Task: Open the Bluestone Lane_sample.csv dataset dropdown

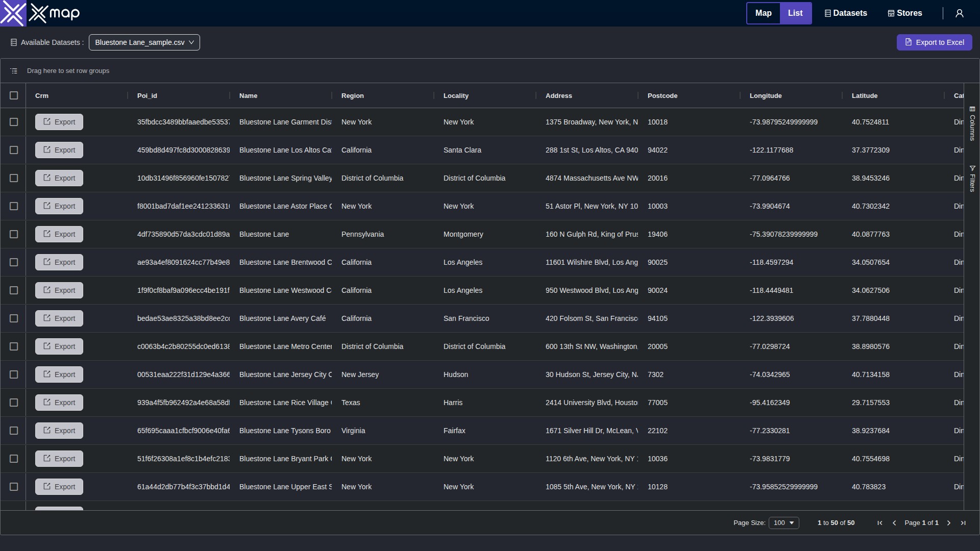Action: [x=144, y=42]
